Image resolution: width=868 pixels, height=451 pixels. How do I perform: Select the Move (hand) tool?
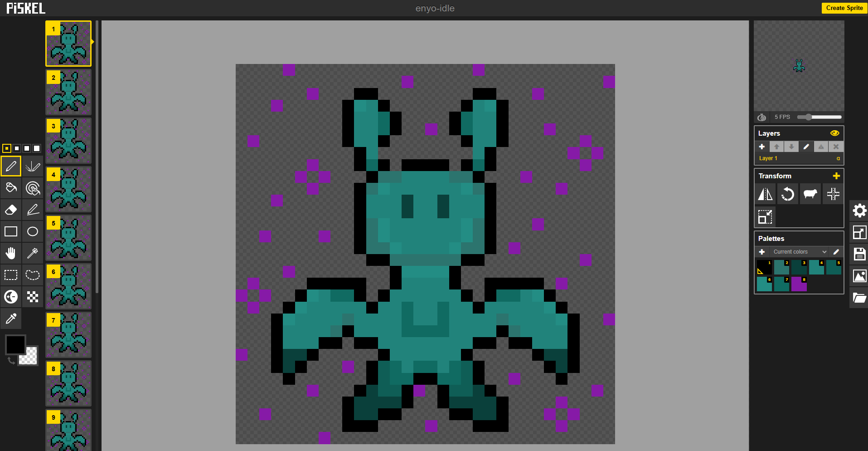tap(11, 253)
